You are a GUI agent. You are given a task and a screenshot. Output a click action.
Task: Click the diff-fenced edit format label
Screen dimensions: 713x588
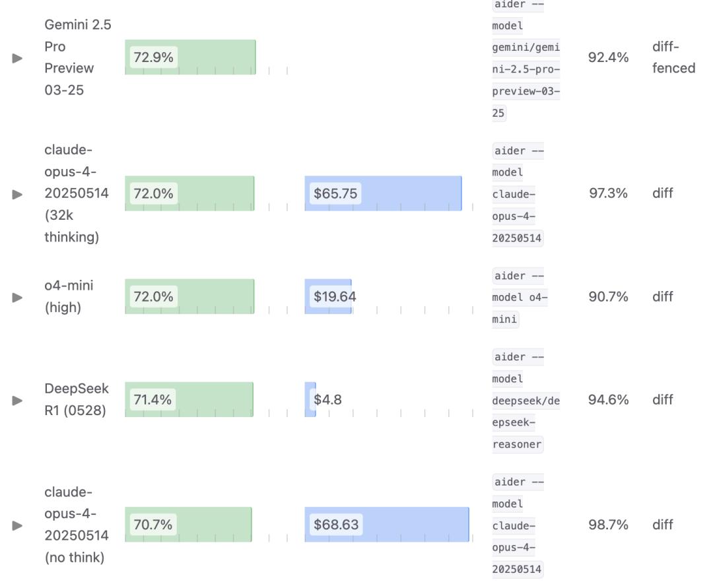coord(673,57)
